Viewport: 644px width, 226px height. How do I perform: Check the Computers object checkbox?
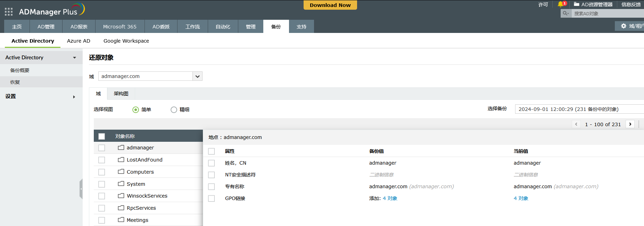pyautogui.click(x=102, y=172)
